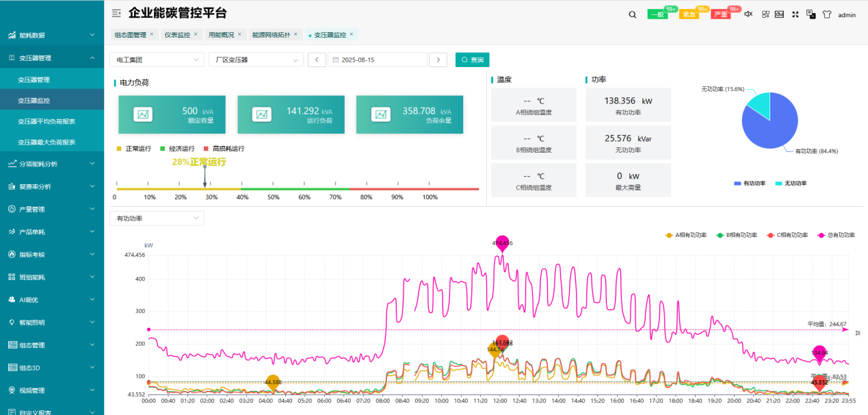Click the search magnifier icon in header
Image resolution: width=868 pixels, height=415 pixels.
tap(632, 14)
